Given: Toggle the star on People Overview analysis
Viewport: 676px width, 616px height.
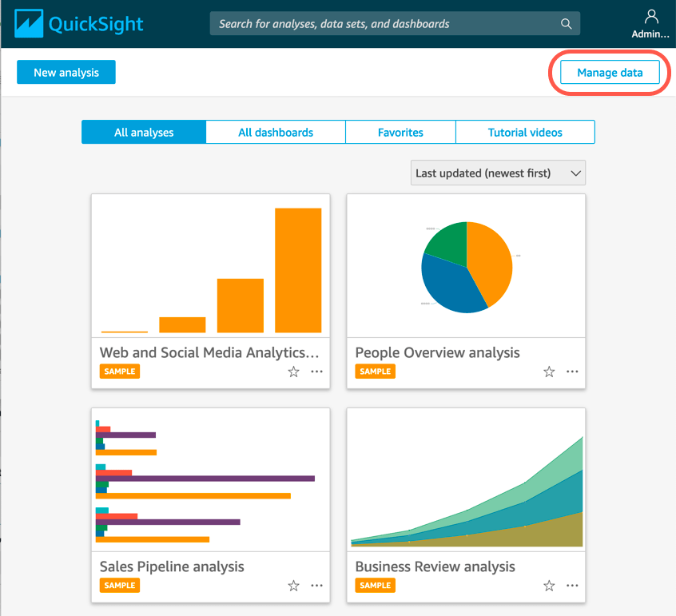Looking at the screenshot, I should click(549, 372).
